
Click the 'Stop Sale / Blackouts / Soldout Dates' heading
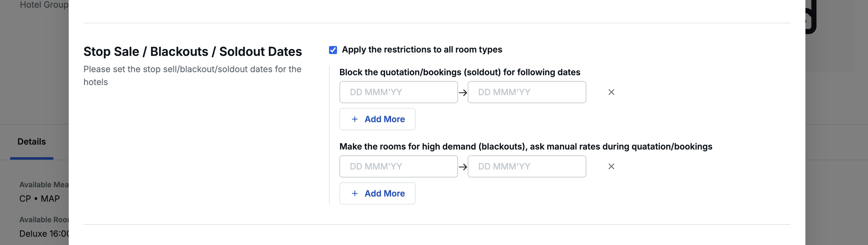click(192, 52)
